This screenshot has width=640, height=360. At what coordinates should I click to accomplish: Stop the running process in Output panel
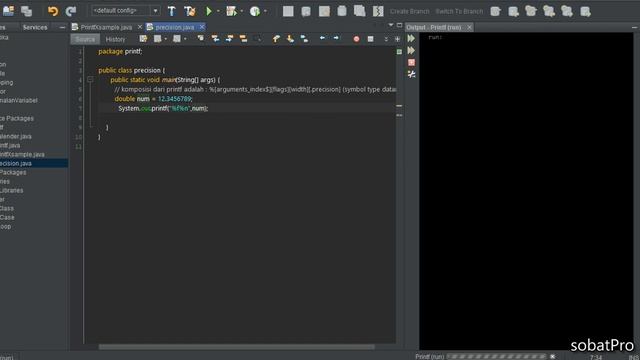[x=411, y=62]
